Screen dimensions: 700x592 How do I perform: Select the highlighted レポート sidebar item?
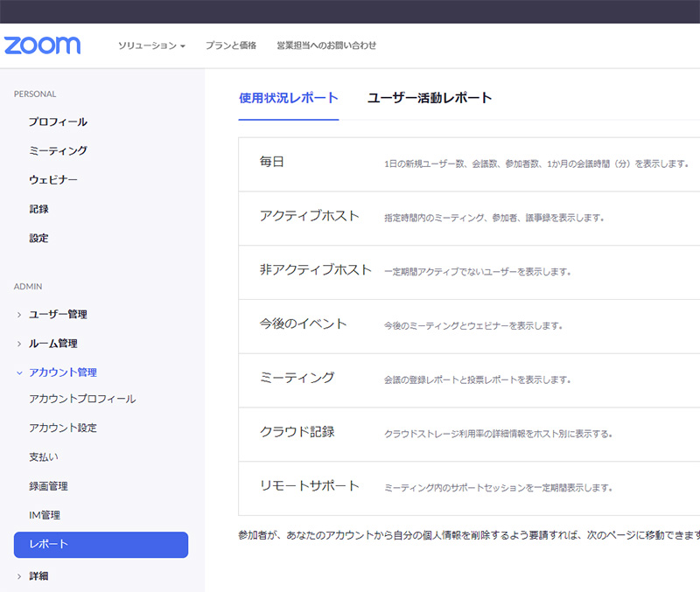point(101,544)
